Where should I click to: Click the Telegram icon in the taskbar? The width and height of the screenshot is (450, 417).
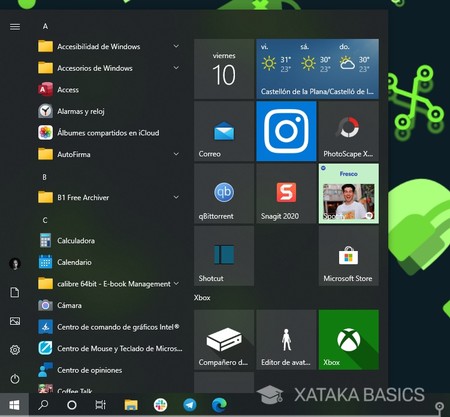pyautogui.click(x=190, y=405)
